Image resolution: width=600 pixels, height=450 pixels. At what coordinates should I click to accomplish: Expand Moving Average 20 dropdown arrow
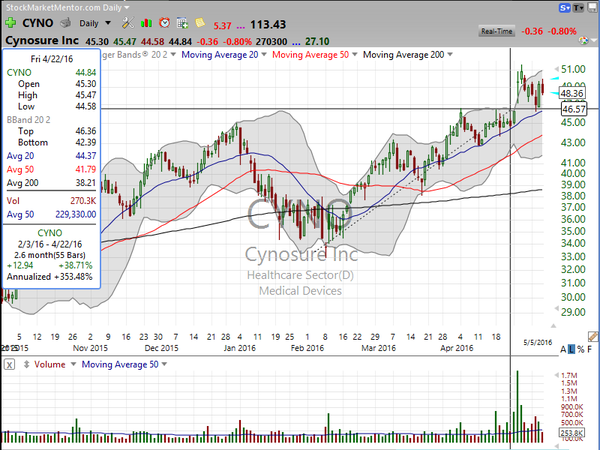coord(264,55)
